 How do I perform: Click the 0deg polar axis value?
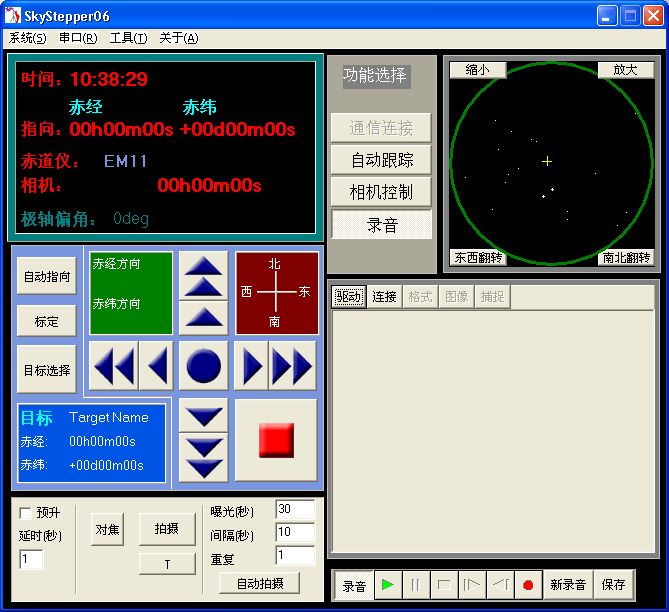131,219
